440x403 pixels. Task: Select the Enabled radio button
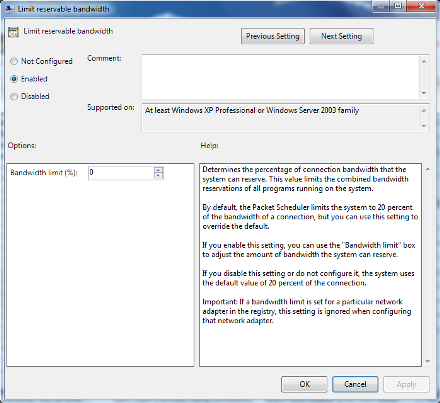tap(14, 79)
